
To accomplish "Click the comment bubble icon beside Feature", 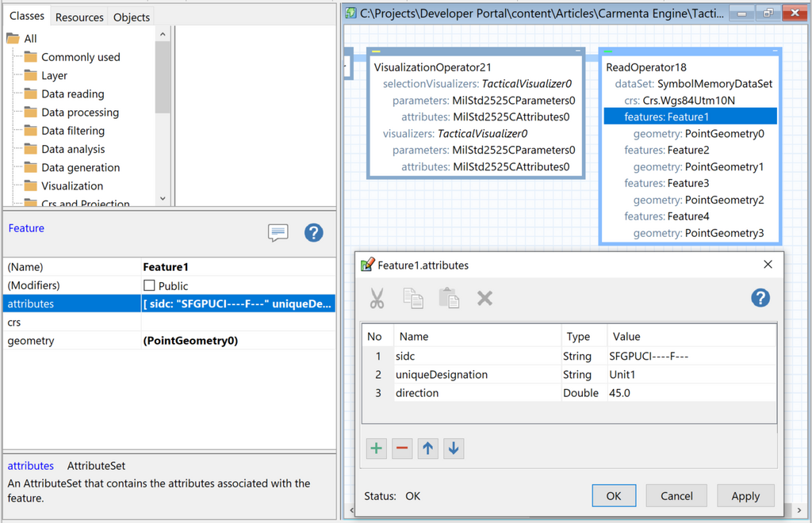I will (278, 233).
